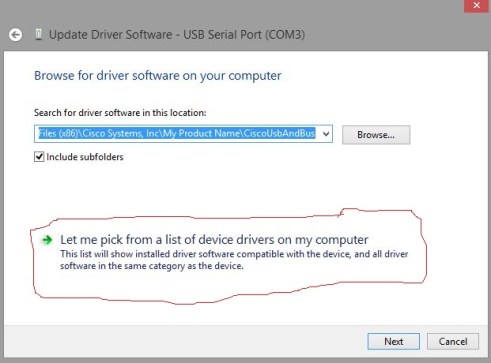491x363 pixels.
Task: Click the Cancel button
Action: [x=453, y=341]
